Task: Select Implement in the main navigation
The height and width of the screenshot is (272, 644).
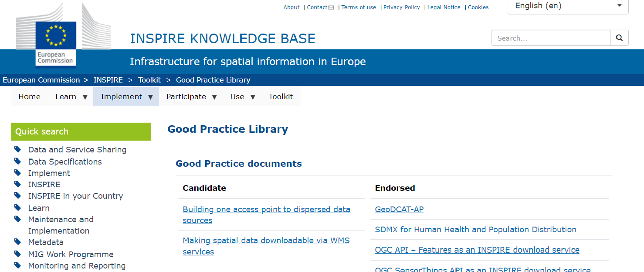Action: 121,97
